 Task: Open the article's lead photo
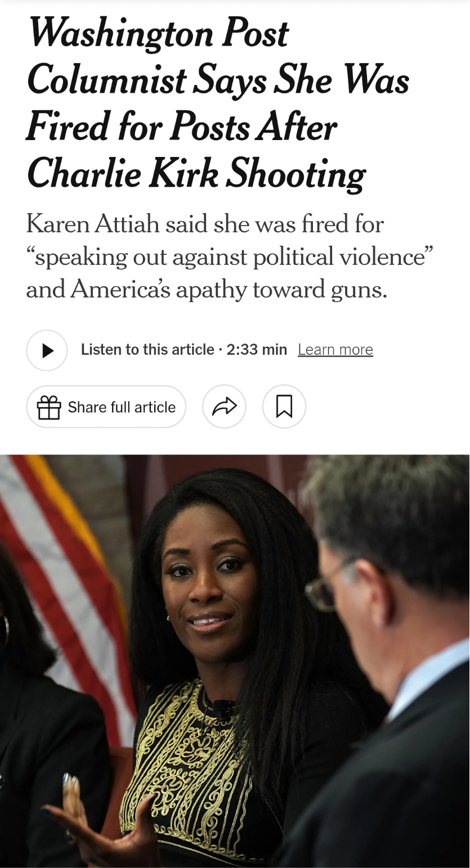click(235, 661)
